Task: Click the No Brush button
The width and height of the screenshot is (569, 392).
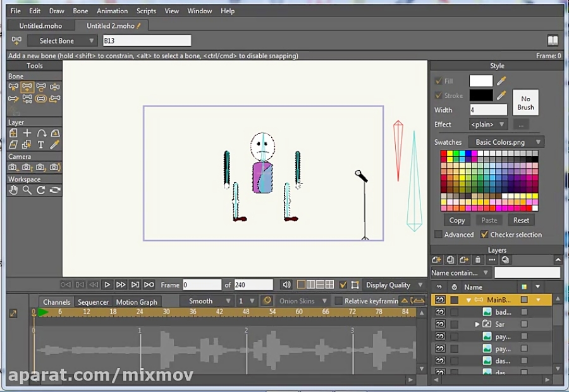Action: click(x=525, y=103)
